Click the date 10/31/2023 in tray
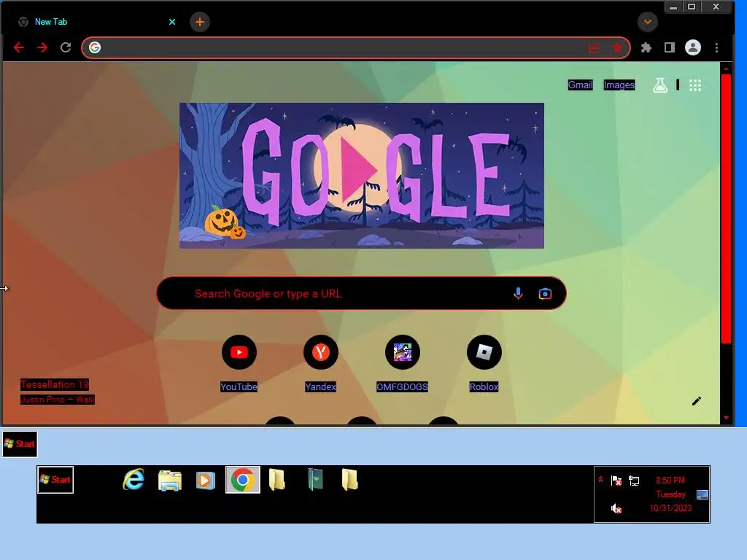The image size is (747, 560). (670, 508)
